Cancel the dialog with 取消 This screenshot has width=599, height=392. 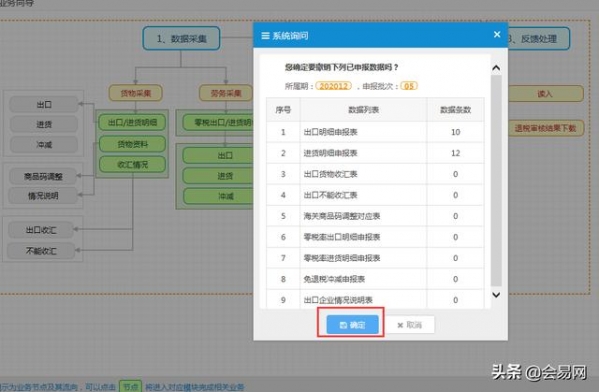point(410,325)
